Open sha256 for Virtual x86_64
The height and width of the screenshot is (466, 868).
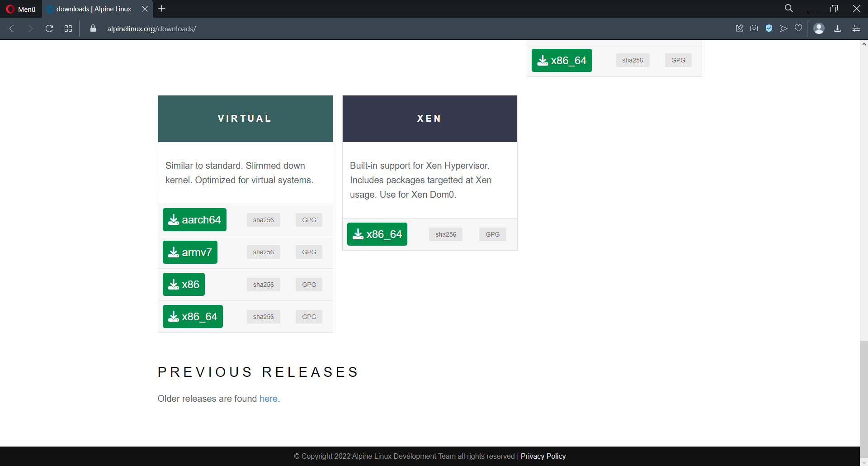[x=264, y=317]
